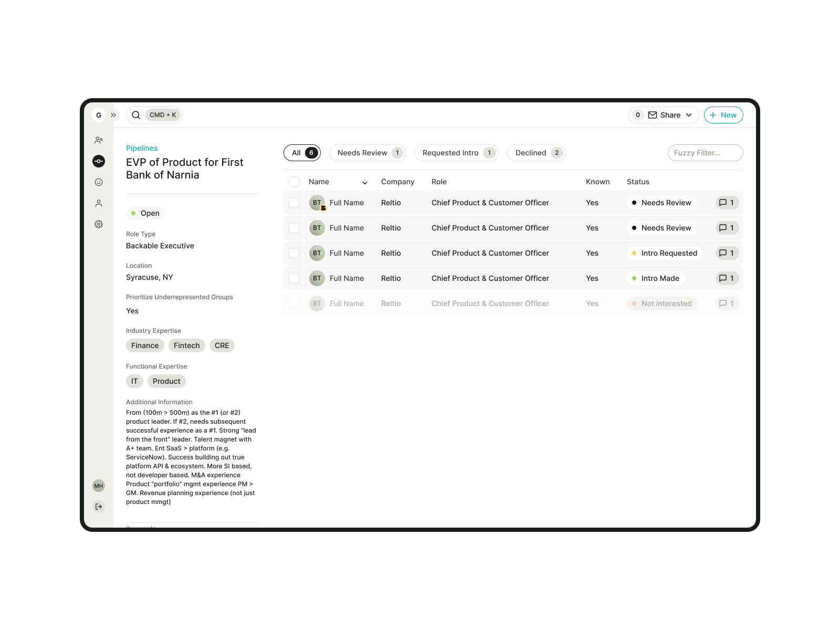Open the comment icon on the Intro Made row
Viewport: 840px width, 630px height.
pos(727,278)
